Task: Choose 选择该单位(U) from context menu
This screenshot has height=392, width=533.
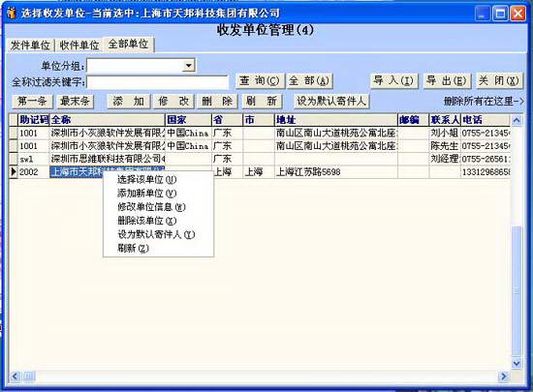Action: coord(158,179)
